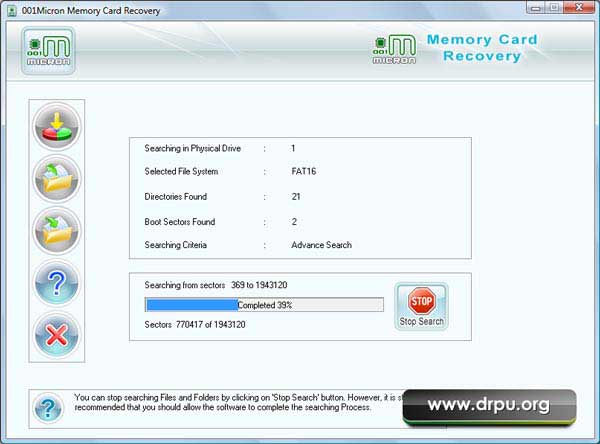600x444 pixels.
Task: Click the Boot Sectors Found label
Action: coord(180,221)
